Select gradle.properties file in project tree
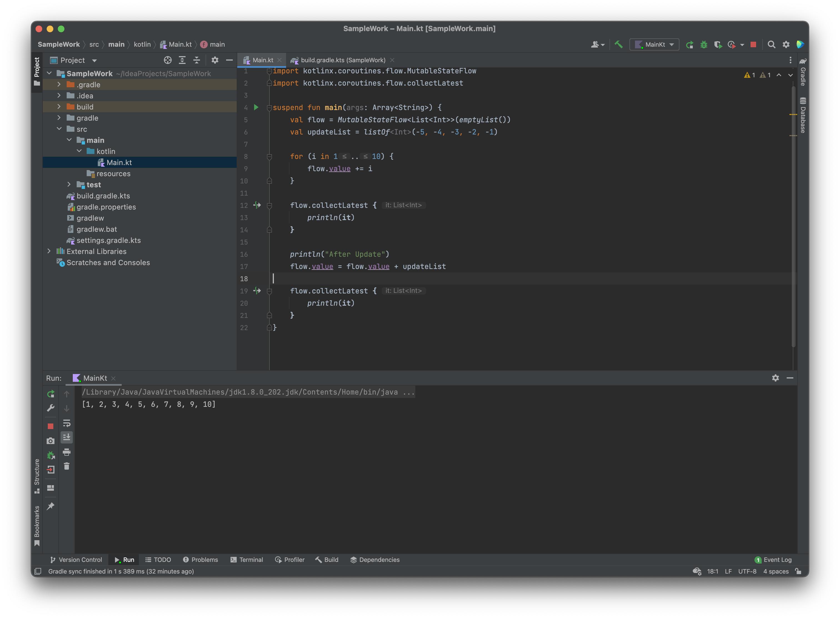 106,207
